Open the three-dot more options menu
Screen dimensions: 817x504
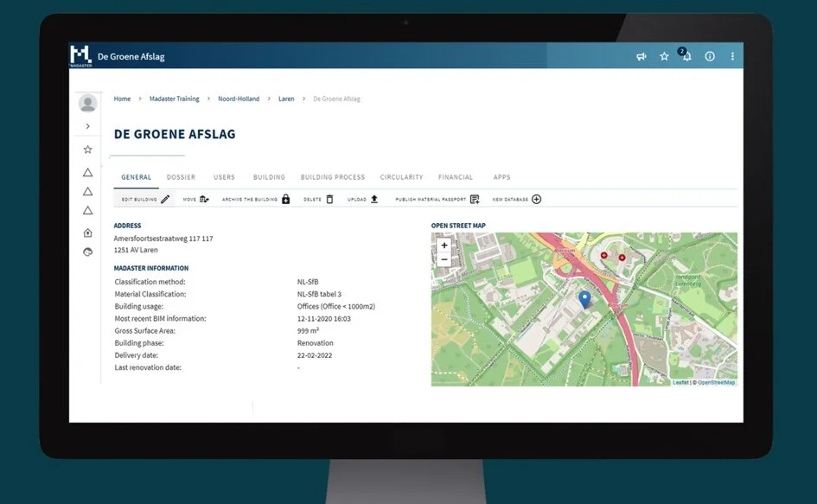[732, 56]
